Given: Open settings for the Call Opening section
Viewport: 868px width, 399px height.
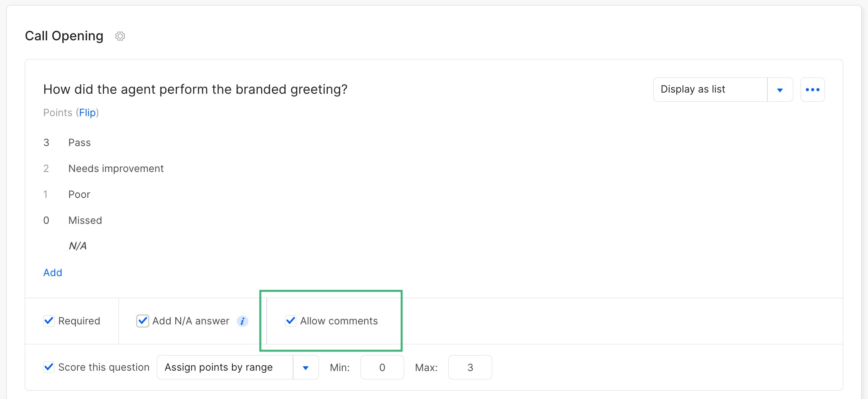Looking at the screenshot, I should click(120, 36).
